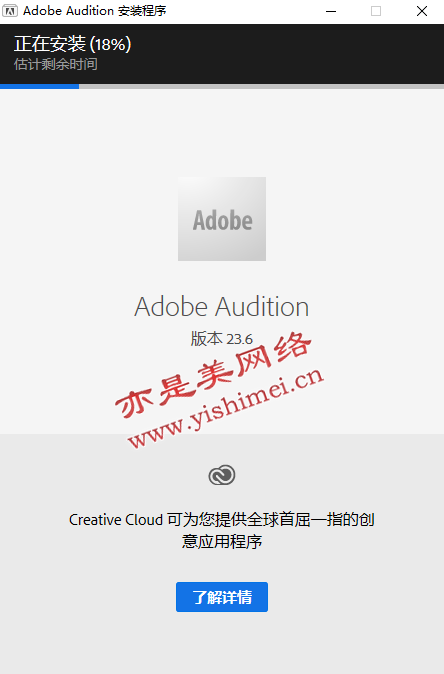Viewport: 444px width, 674px height.
Task: Click the Adobe installer icon in title bar
Action: 10,11
